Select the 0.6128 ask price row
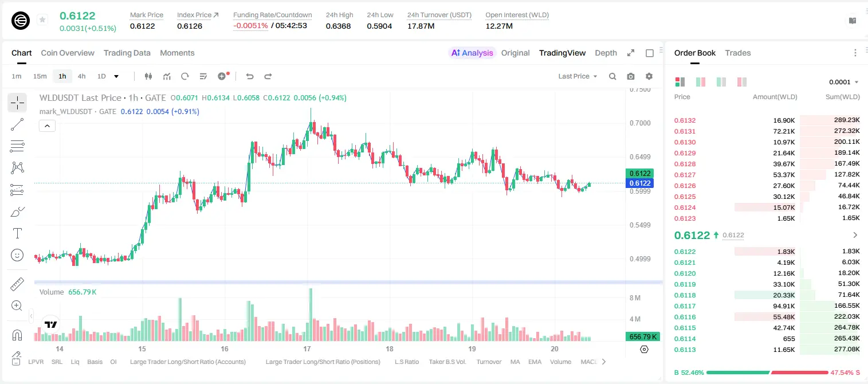Viewport: 868px width, 384px height. point(767,164)
